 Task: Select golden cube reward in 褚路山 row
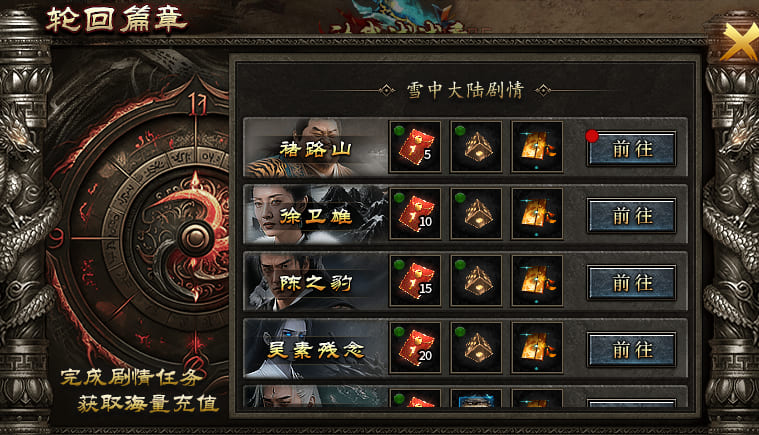click(x=476, y=147)
